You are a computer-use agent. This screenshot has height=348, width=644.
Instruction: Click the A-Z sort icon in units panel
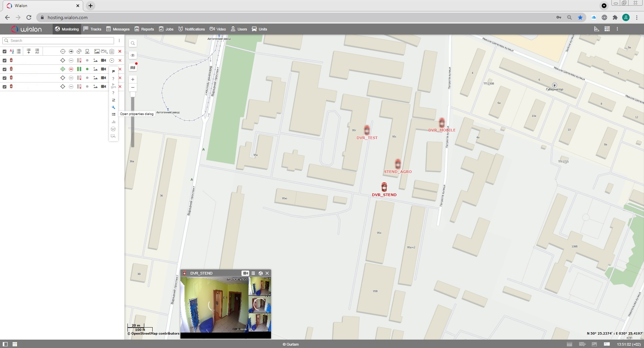click(12, 51)
